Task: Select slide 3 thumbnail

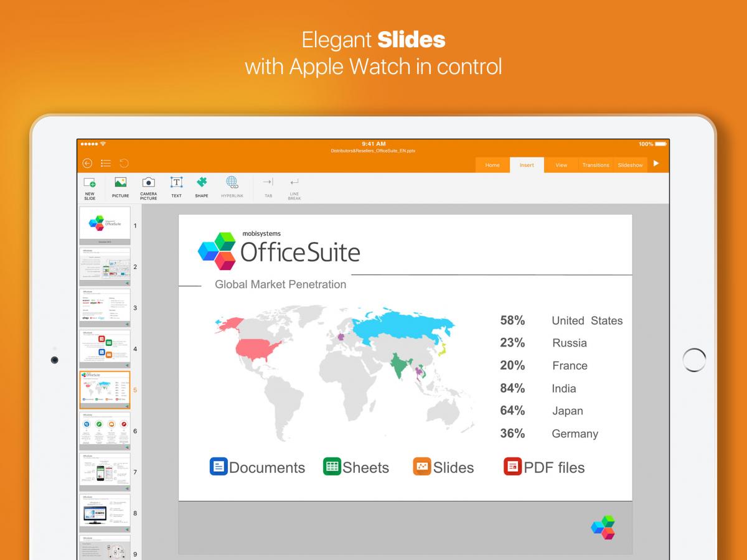Action: coord(105,308)
